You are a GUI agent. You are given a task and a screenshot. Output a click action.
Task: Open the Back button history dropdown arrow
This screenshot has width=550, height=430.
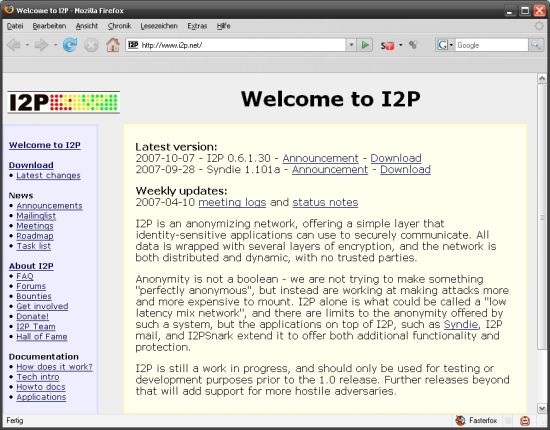[27, 45]
